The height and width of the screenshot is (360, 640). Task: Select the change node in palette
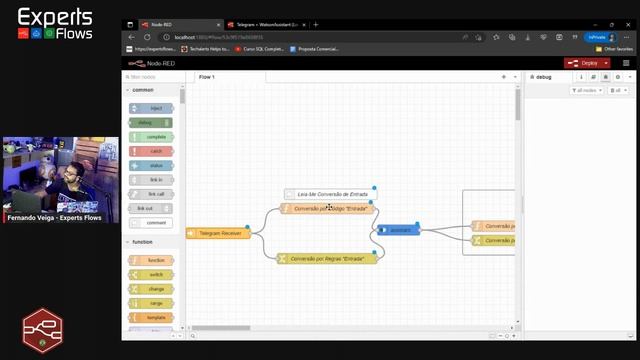(151, 289)
